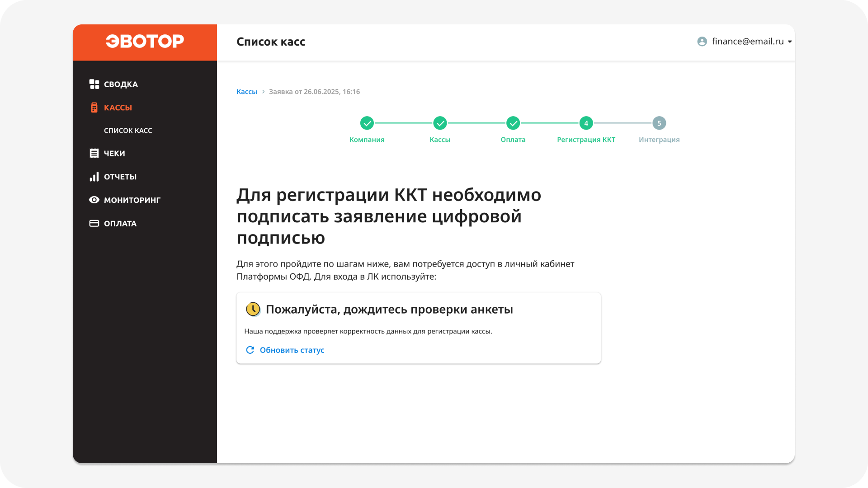Screen dimensions: 868x488
Task: Click the completed Компания step indicator
Action: 367,123
